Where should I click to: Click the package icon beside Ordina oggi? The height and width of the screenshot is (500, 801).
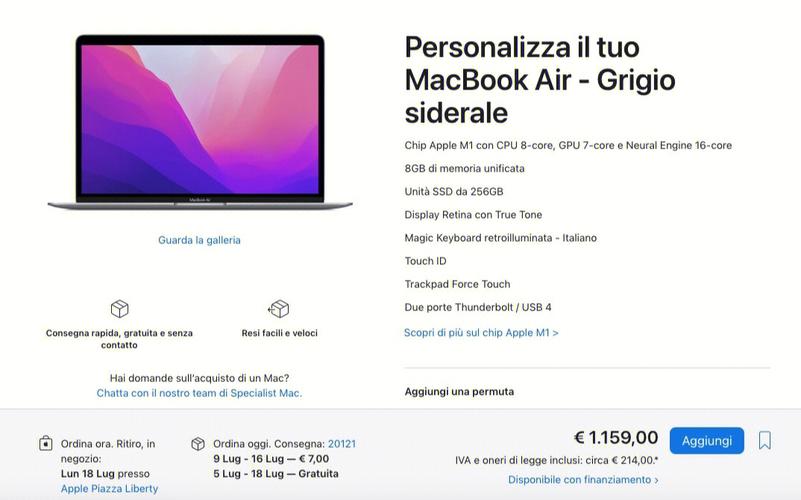click(198, 444)
